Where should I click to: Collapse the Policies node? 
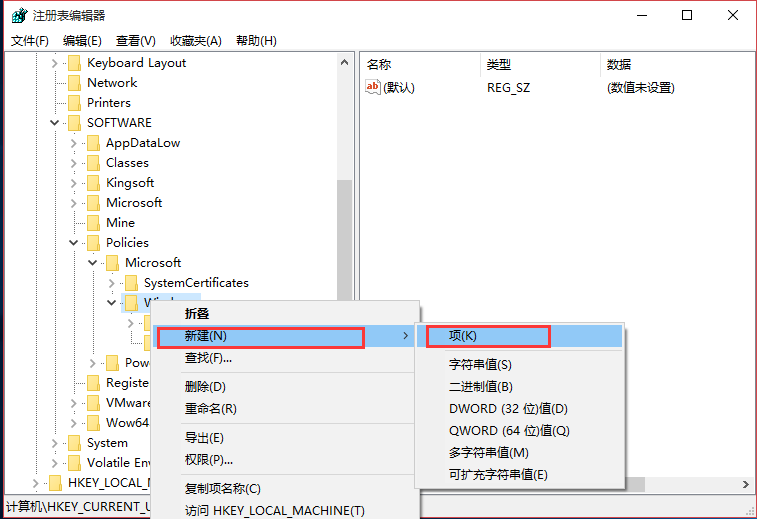73,242
